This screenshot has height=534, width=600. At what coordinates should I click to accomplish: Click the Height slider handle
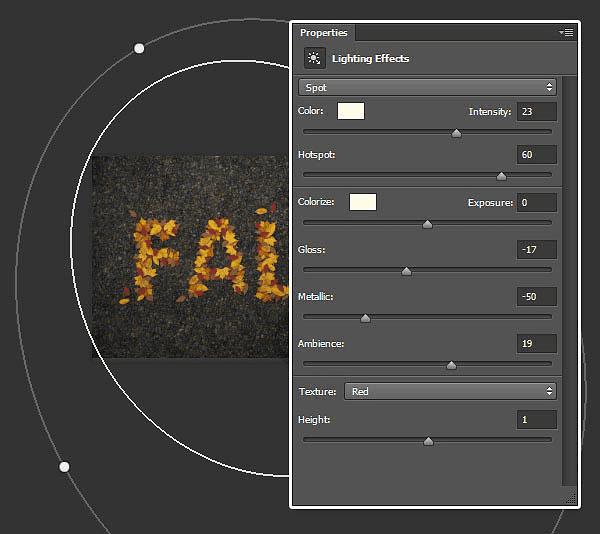coord(428,441)
